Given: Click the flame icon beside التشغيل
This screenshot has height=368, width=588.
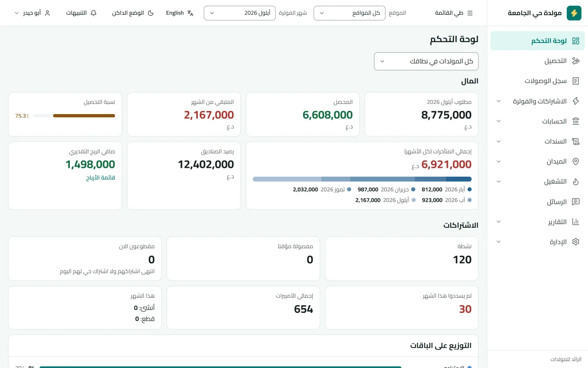Looking at the screenshot, I should (576, 181).
